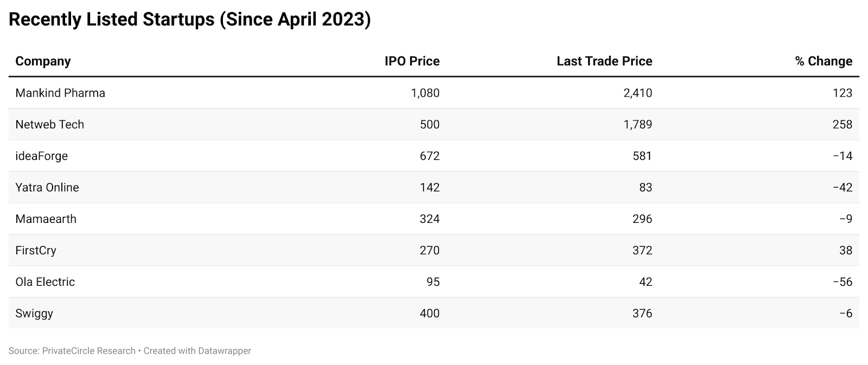Screen dimensions: 868x365
Task: Click the 258 percent change value
Action: (843, 124)
